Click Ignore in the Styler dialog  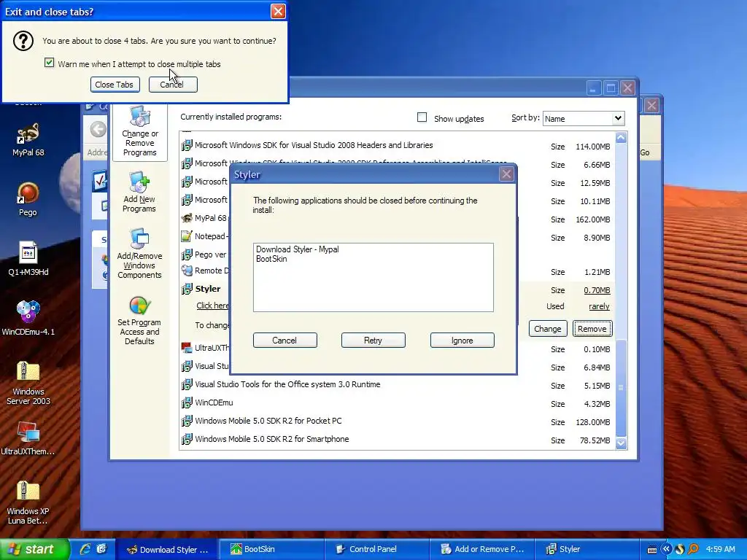coord(462,341)
